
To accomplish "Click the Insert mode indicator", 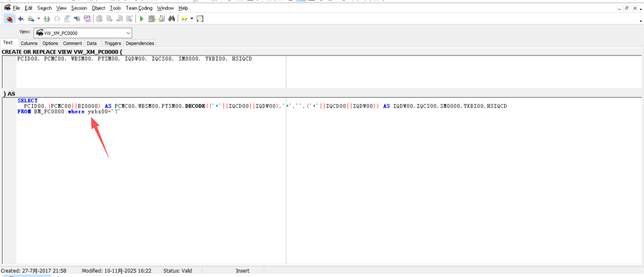I will click(243, 271).
